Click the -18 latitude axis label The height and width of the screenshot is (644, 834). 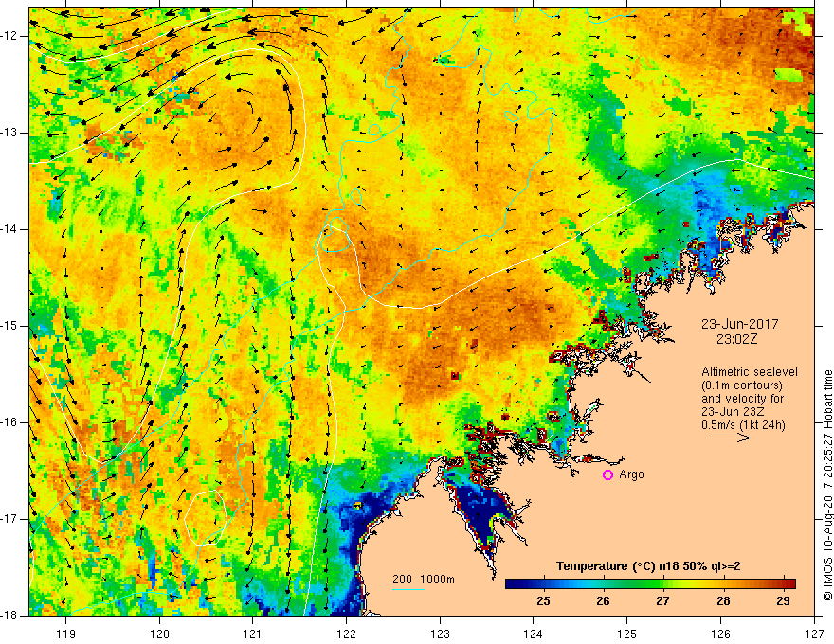9,616
